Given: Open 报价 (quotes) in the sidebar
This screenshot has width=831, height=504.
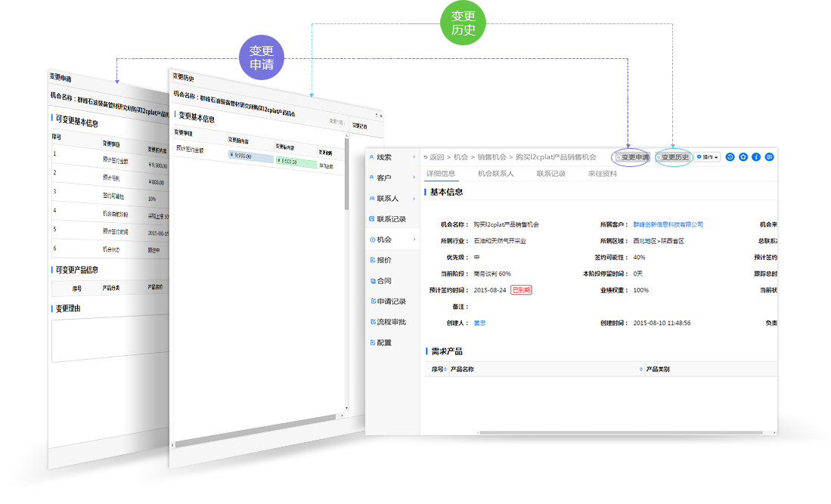Looking at the screenshot, I should (x=384, y=261).
